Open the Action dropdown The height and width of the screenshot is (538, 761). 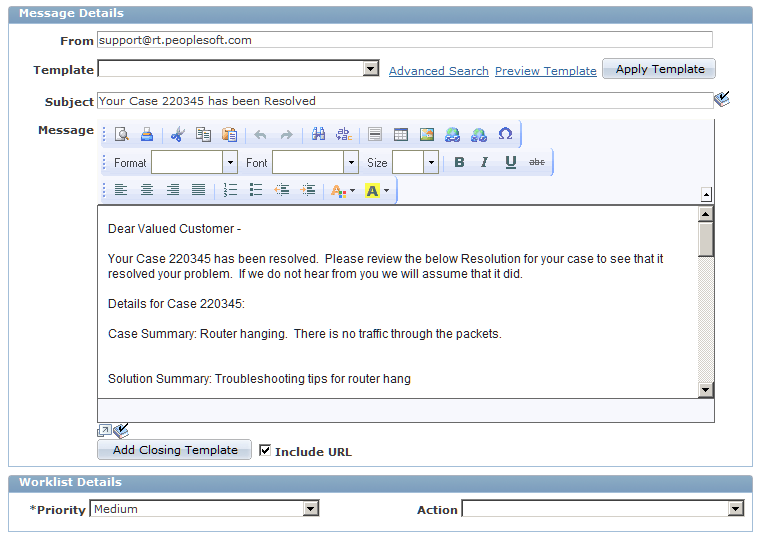(736, 508)
